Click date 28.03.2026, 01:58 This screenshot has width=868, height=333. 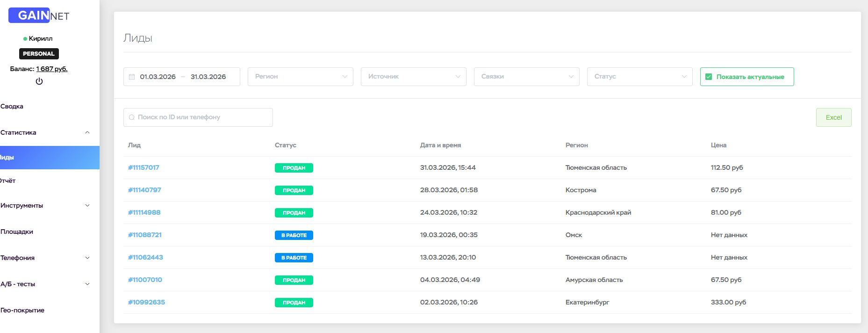pos(449,190)
